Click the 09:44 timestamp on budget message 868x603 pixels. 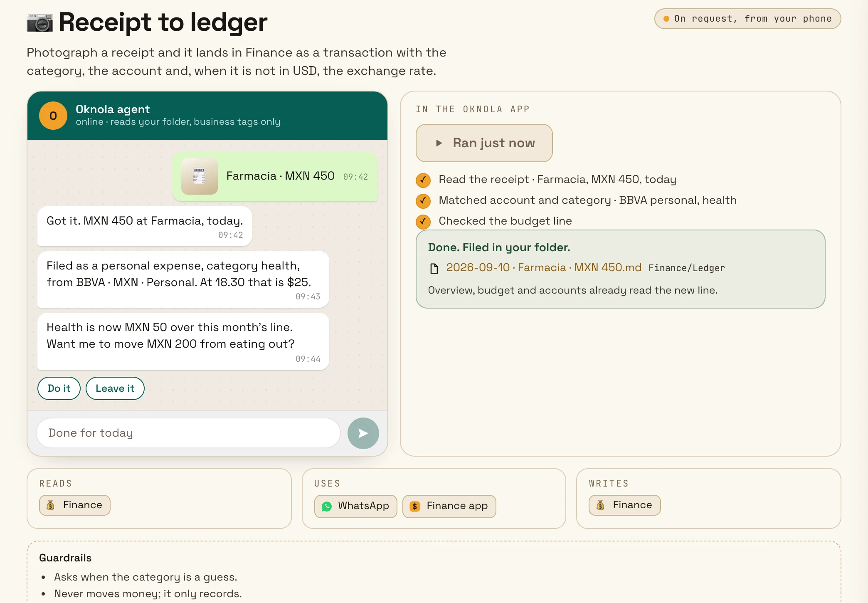click(308, 359)
